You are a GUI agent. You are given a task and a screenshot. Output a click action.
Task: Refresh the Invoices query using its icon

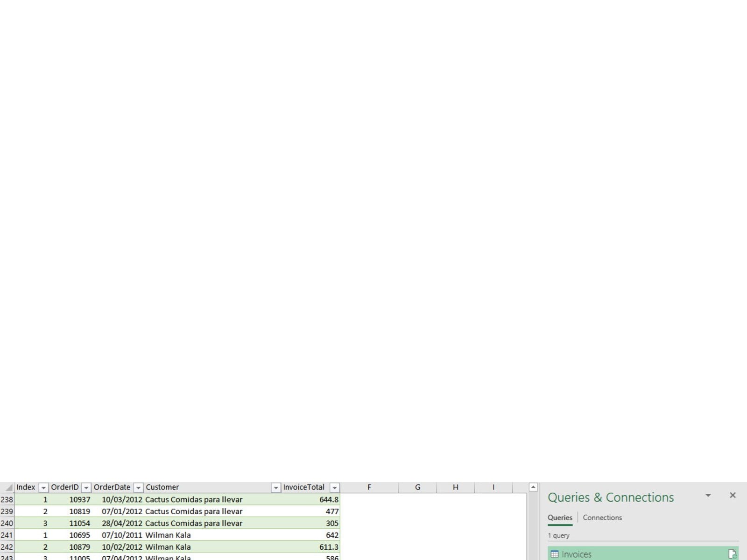(x=732, y=554)
